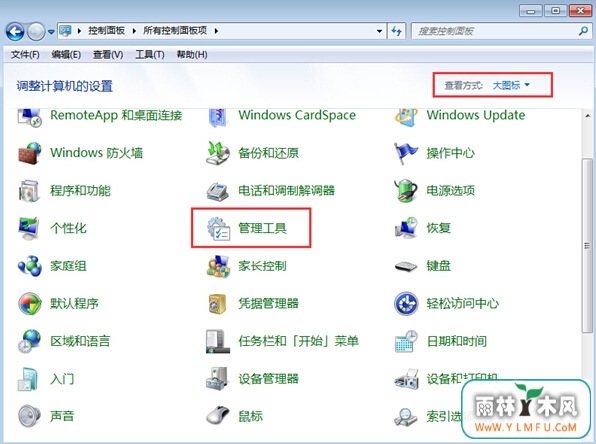Refresh the address bar location
Viewport: 596px width, 444px height.
(x=396, y=31)
